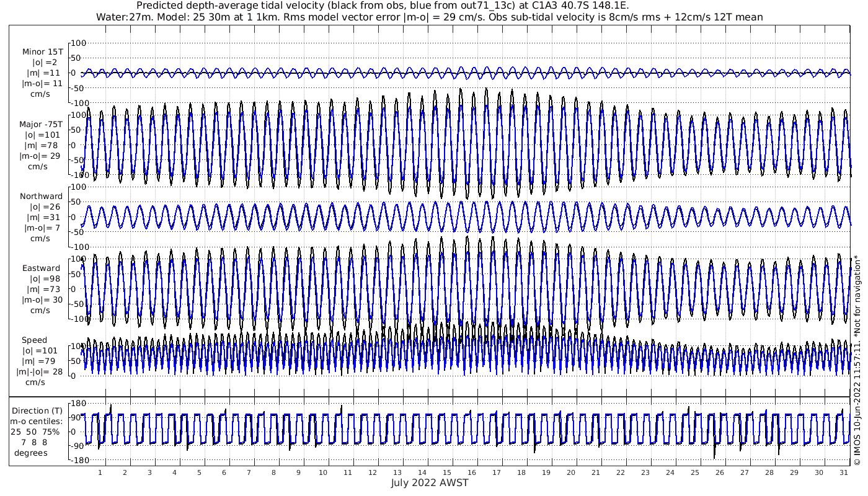
Task: Click "|m| =79" in the Speed panel
Action: coord(40,361)
